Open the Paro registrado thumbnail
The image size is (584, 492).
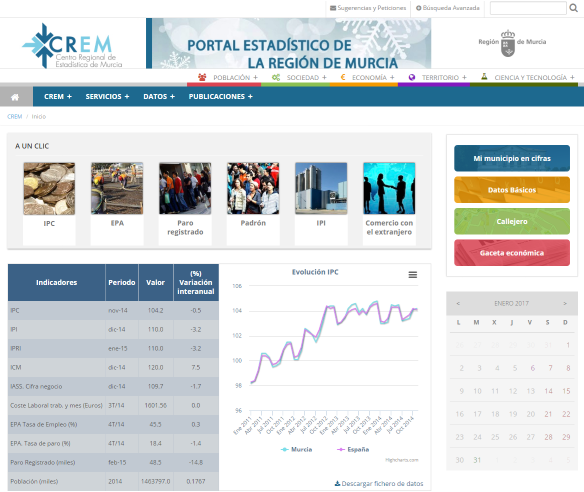click(185, 188)
